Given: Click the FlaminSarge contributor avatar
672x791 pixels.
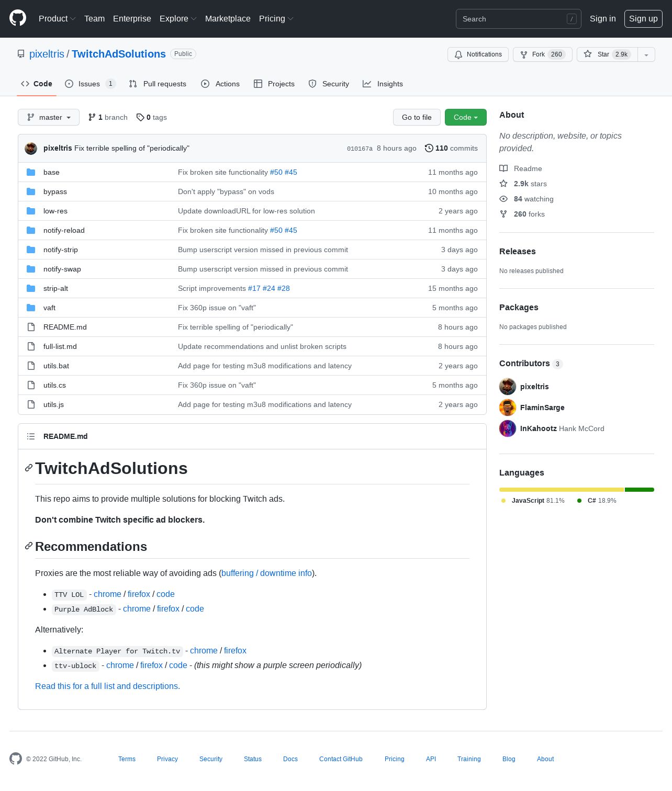Looking at the screenshot, I should pos(508,408).
